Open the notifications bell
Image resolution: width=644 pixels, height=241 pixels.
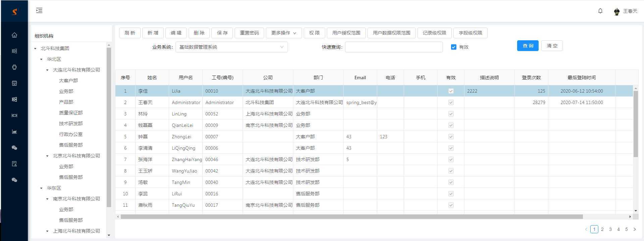tap(600, 11)
